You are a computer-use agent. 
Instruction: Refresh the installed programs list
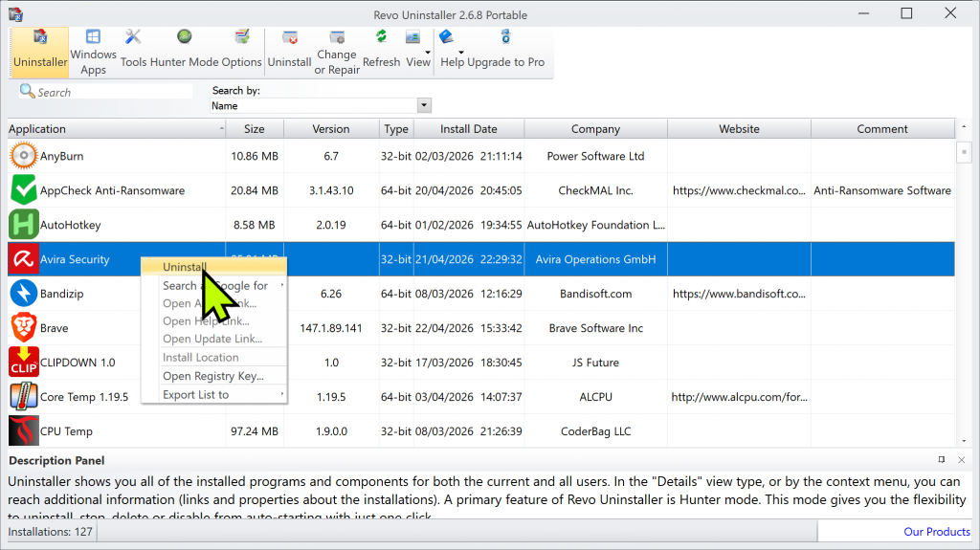381,52
